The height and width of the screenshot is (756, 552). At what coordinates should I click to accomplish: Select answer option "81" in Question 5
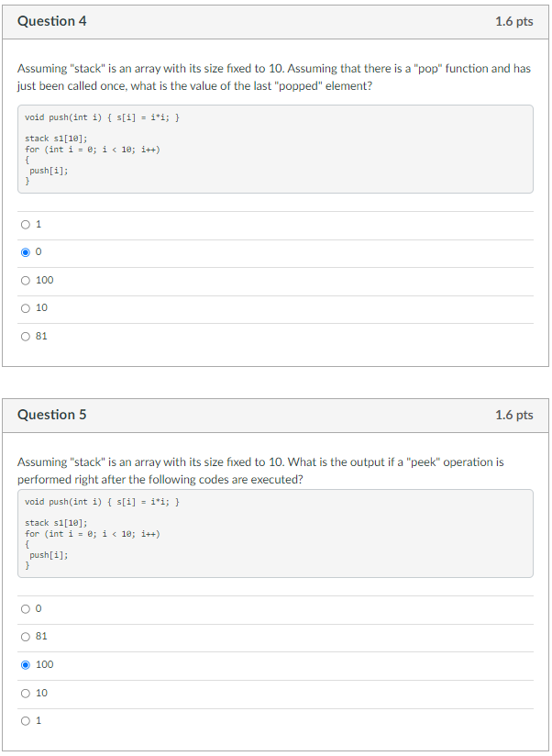(26, 636)
